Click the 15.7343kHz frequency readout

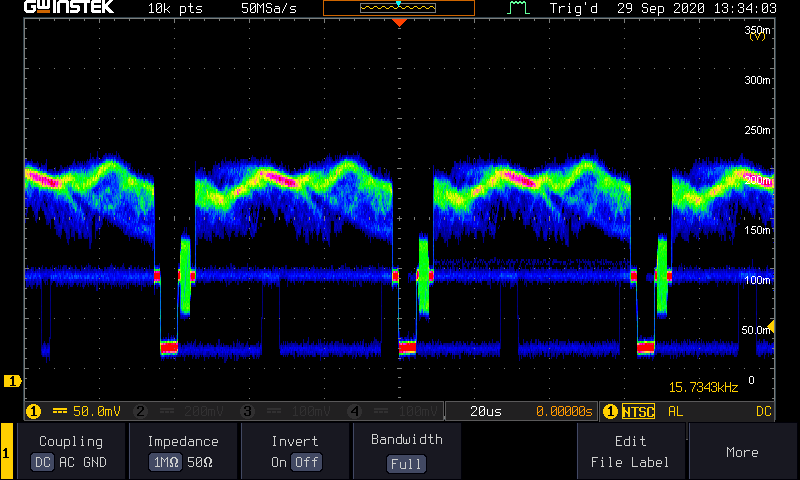pyautogui.click(x=704, y=387)
